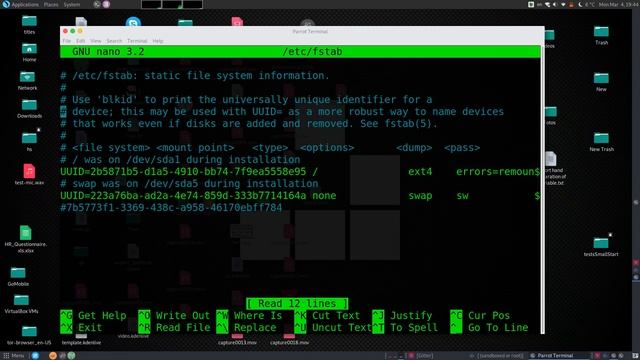Click the ^O Write Out shortcut label
640x360 pixels.
(174, 316)
